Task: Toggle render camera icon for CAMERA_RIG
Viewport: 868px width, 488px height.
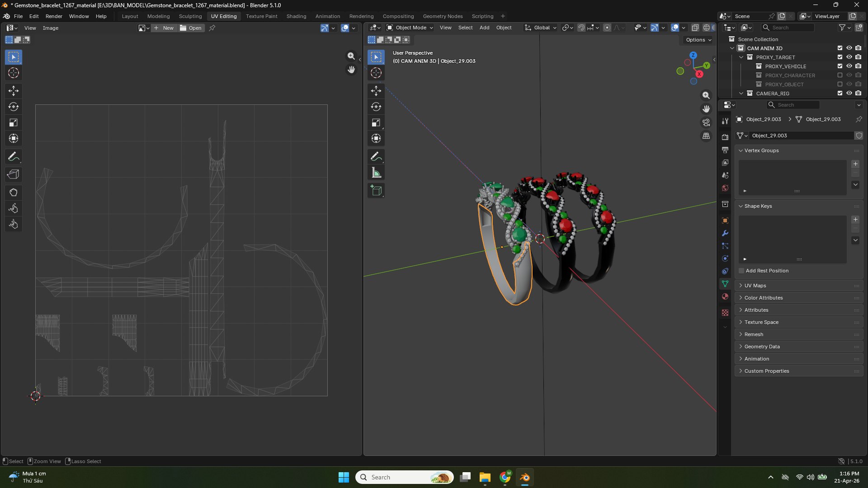Action: pyautogui.click(x=858, y=93)
